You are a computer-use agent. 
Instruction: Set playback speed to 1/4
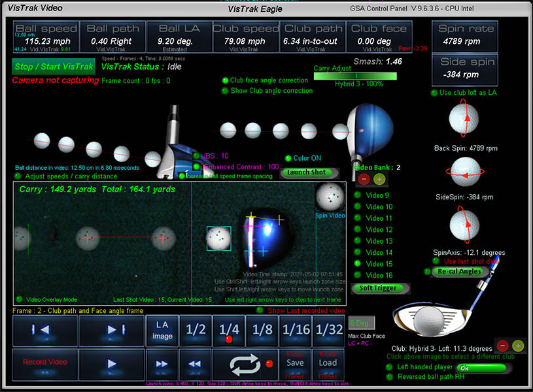point(229,330)
